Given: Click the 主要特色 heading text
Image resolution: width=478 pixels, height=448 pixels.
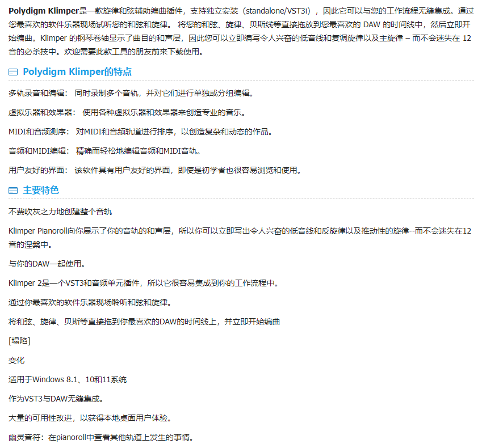Looking at the screenshot, I should tap(41, 190).
